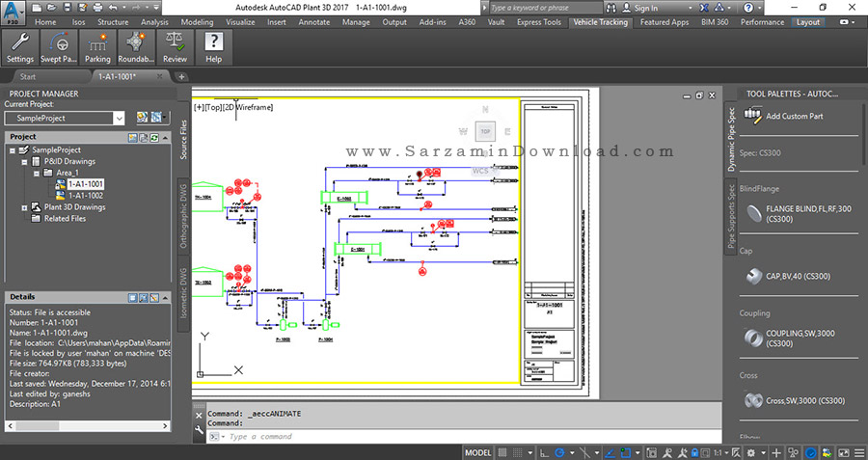Screen dimensions: 868x460
Task: Open the Autodesk Exchange X icon
Action: pyautogui.click(x=704, y=8)
